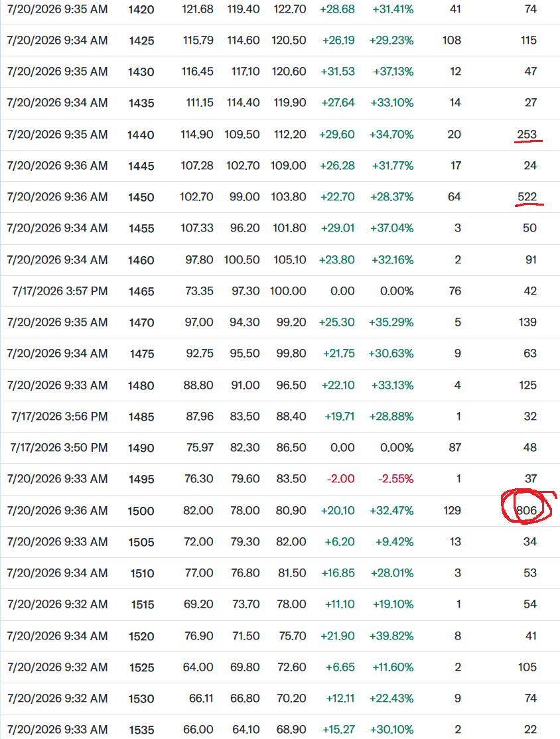Viewport: 560px width, 739px height.
Task: Click the 1500 strike price
Action: [x=141, y=511]
